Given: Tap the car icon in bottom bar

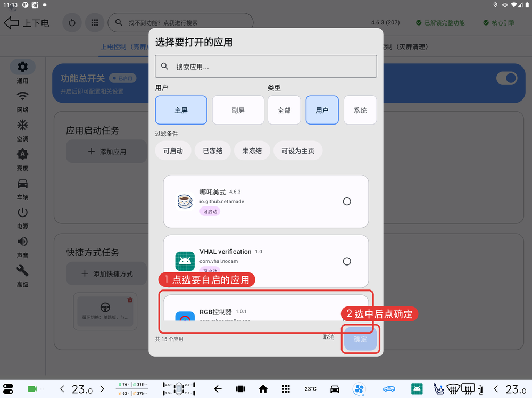Looking at the screenshot, I should pyautogui.click(x=335, y=389).
